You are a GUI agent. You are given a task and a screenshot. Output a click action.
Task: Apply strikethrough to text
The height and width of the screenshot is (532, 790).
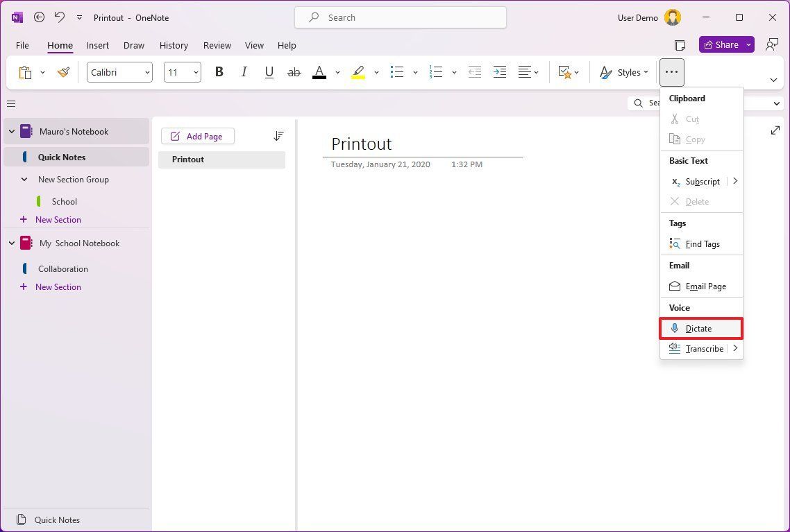point(294,71)
